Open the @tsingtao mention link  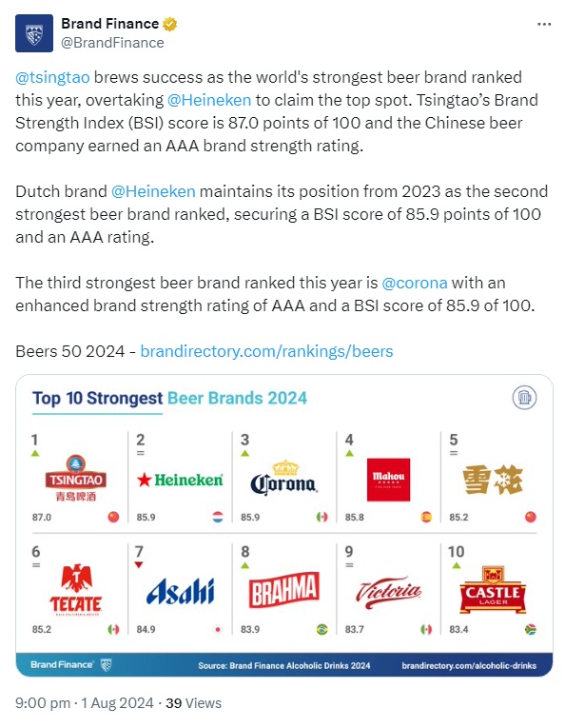click(x=52, y=77)
